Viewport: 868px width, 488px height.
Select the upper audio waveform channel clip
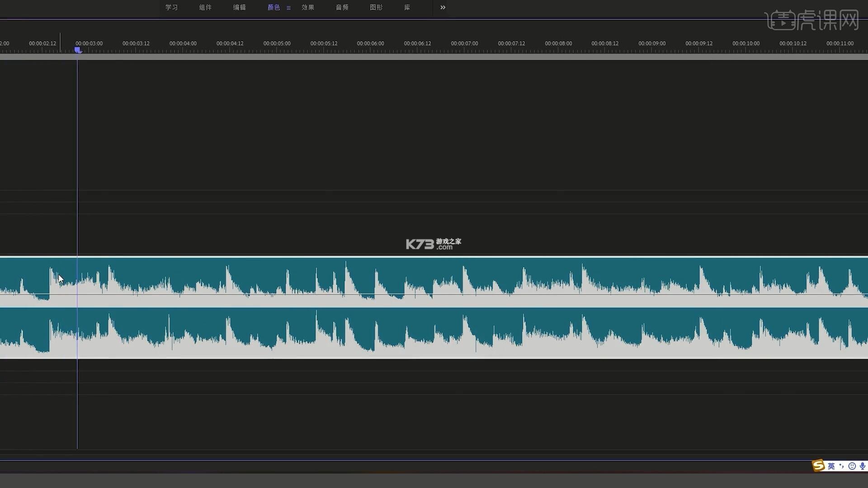(434, 282)
